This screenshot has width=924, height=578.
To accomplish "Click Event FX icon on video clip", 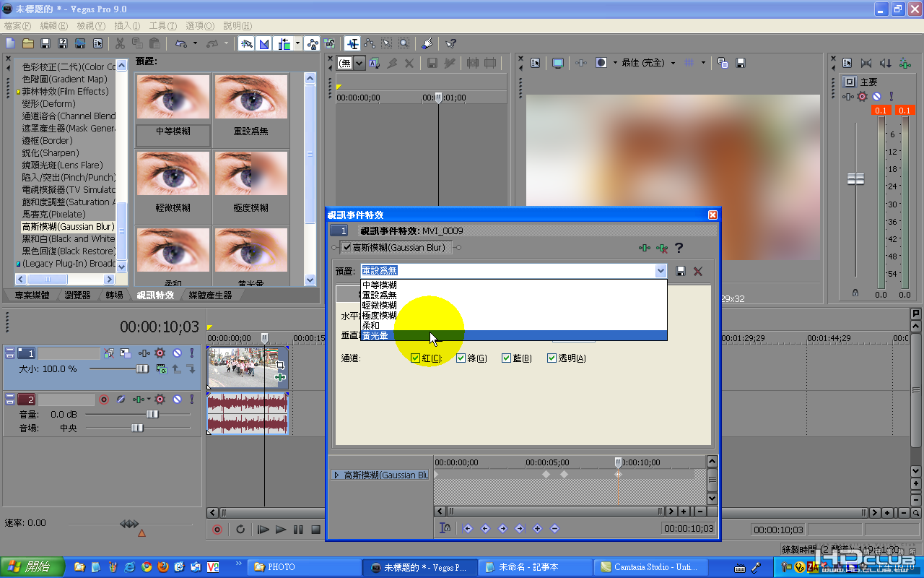I will (x=281, y=377).
